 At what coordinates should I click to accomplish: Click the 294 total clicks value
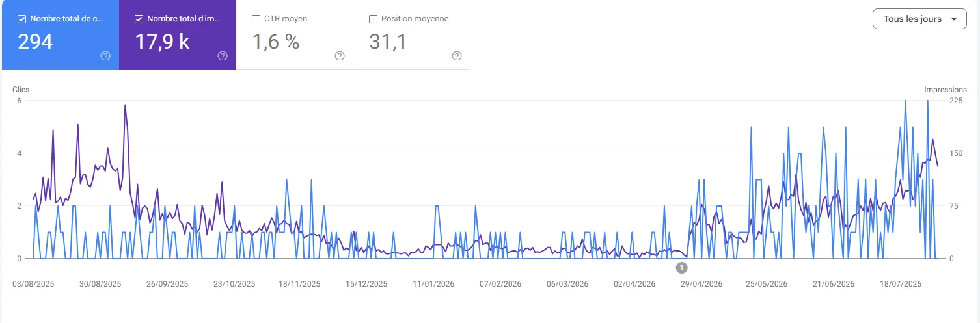pos(35,42)
